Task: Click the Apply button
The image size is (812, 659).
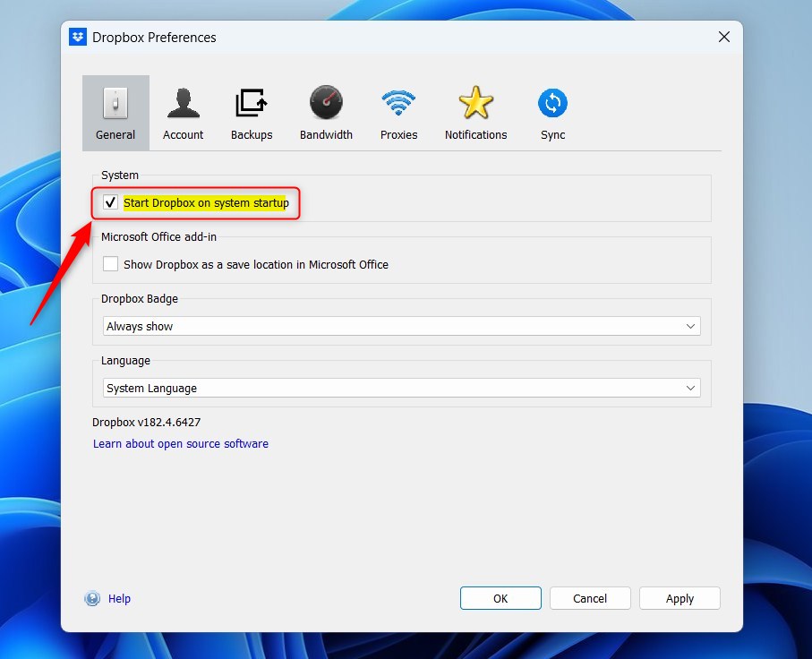Action: coord(680,599)
